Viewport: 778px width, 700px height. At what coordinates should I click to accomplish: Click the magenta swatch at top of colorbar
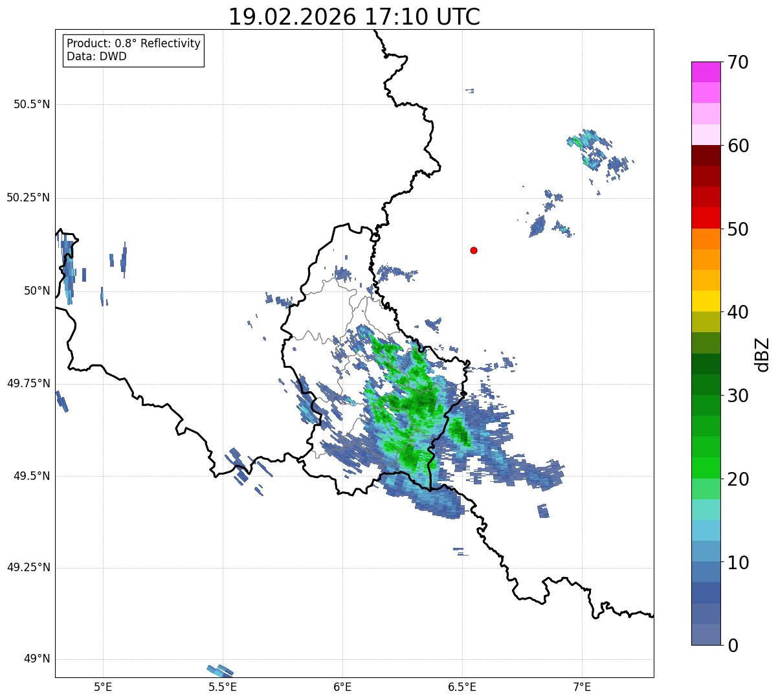pyautogui.click(x=706, y=72)
